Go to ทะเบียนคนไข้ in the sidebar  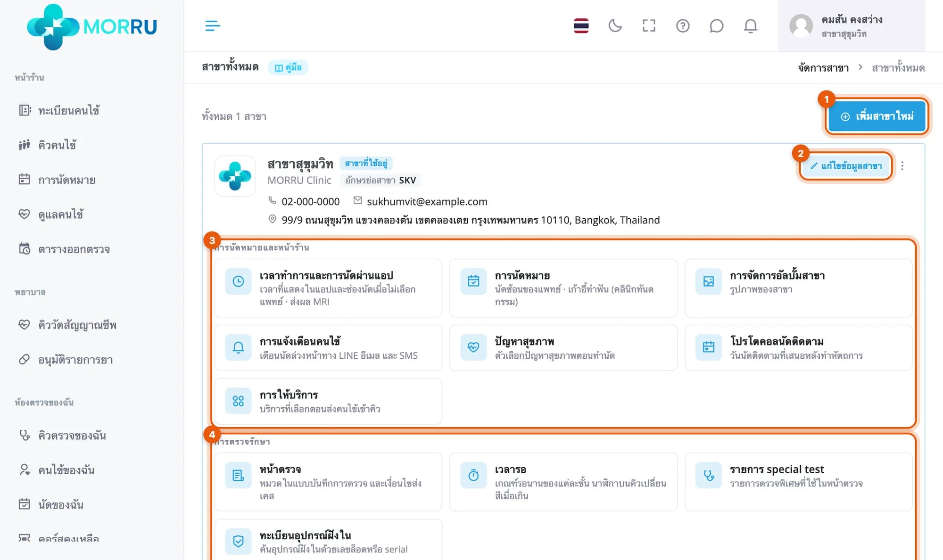[x=68, y=110]
